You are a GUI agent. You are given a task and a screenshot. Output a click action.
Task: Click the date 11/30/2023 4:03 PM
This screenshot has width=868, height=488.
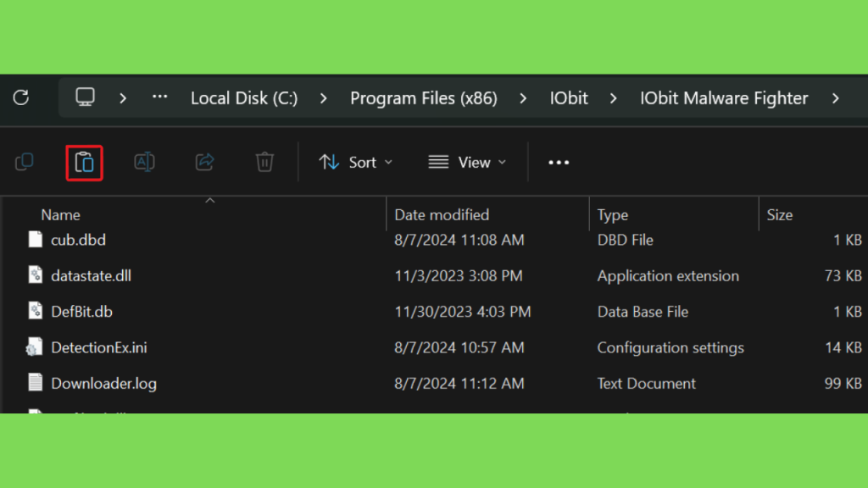[463, 312]
